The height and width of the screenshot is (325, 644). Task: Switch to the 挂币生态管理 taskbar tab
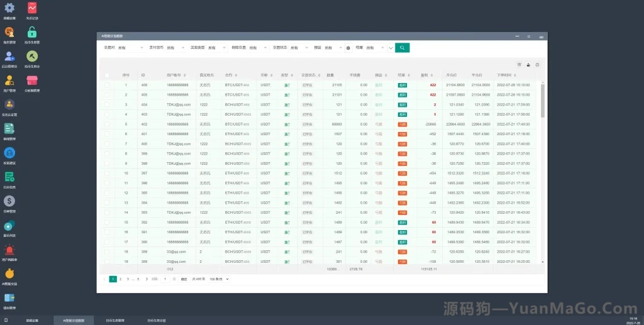click(x=115, y=320)
